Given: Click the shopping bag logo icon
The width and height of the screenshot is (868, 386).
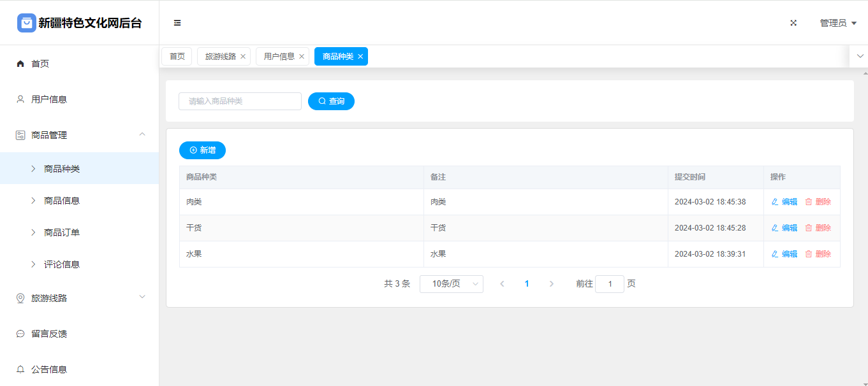Looking at the screenshot, I should (27, 23).
